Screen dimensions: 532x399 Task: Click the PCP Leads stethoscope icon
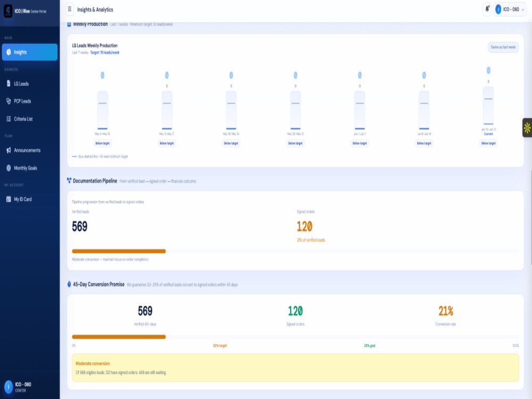(9, 101)
